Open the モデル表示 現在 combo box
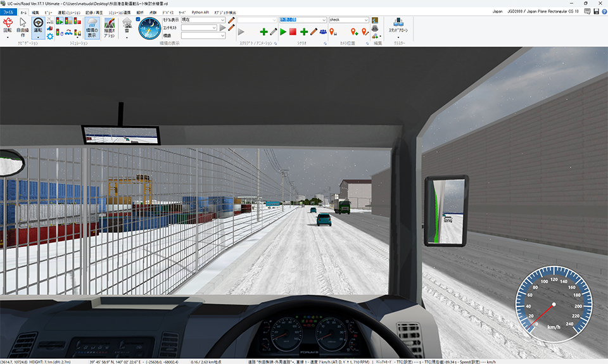Image resolution: width=608 pixels, height=364 pixels. (203, 20)
